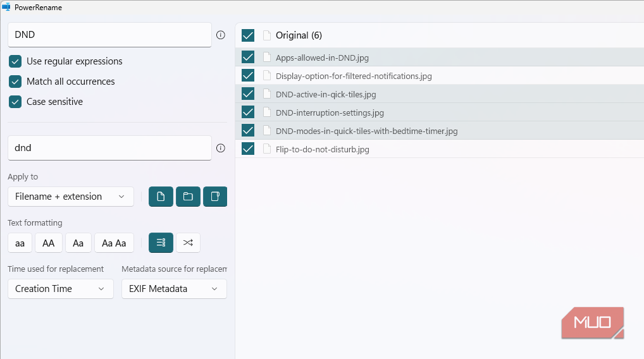
Task: Apply uppercase 'AA' text formatting
Action: [48, 243]
